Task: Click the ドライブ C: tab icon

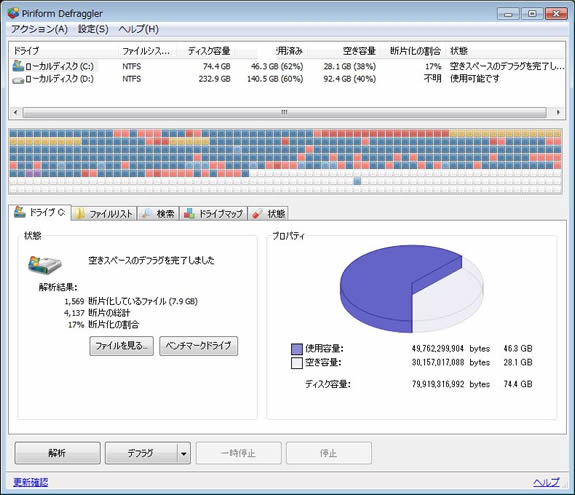Action: pyautogui.click(x=20, y=212)
